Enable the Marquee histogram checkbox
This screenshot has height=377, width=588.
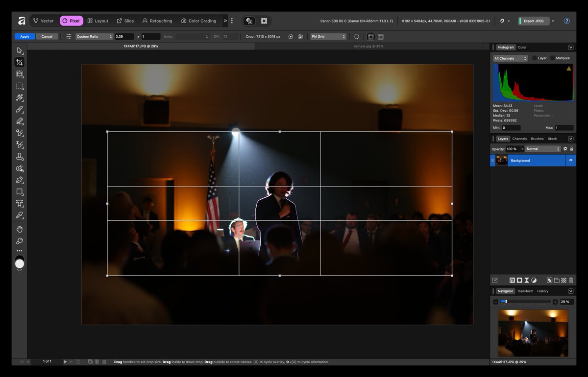click(552, 58)
